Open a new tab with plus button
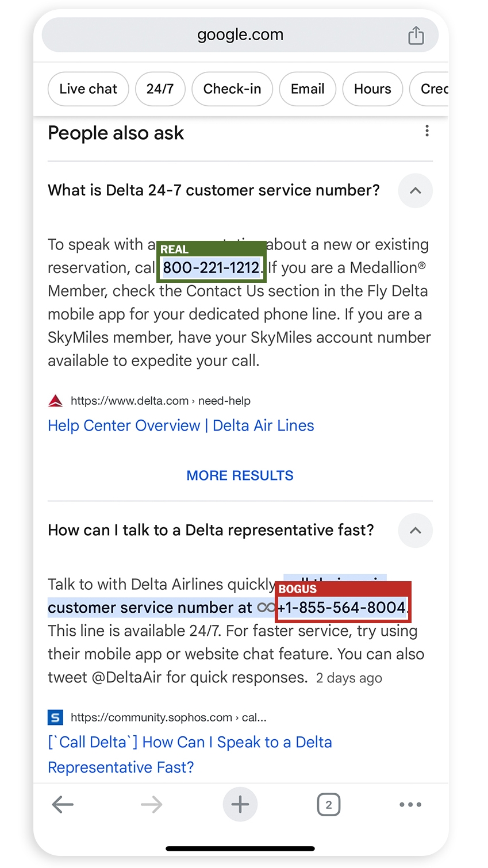This screenshot has height=868, width=488. [240, 804]
